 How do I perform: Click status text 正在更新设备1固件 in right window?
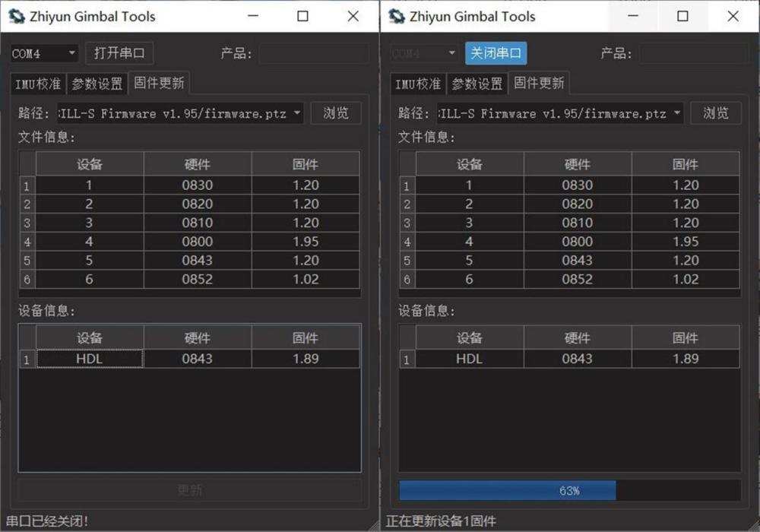[x=441, y=521]
